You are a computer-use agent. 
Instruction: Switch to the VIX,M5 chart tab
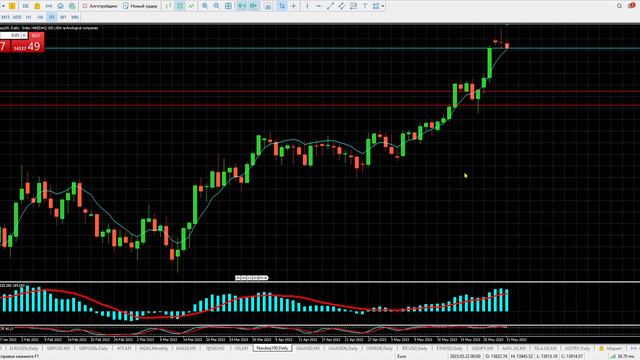pos(241,348)
